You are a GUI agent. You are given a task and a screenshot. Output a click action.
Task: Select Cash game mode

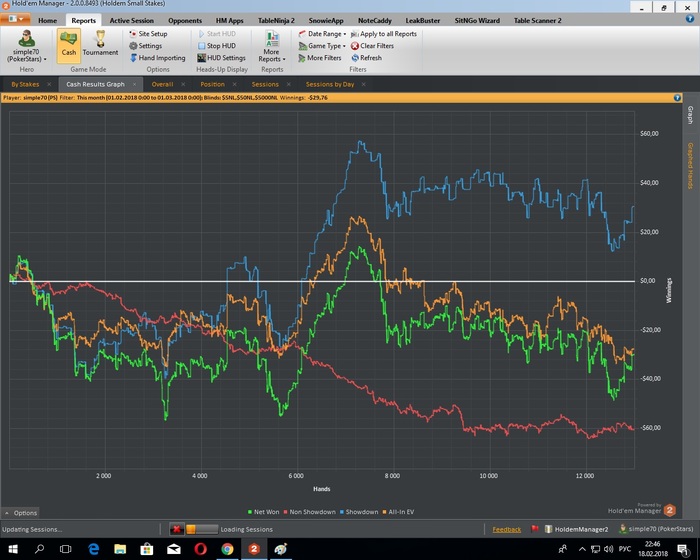[x=69, y=45]
